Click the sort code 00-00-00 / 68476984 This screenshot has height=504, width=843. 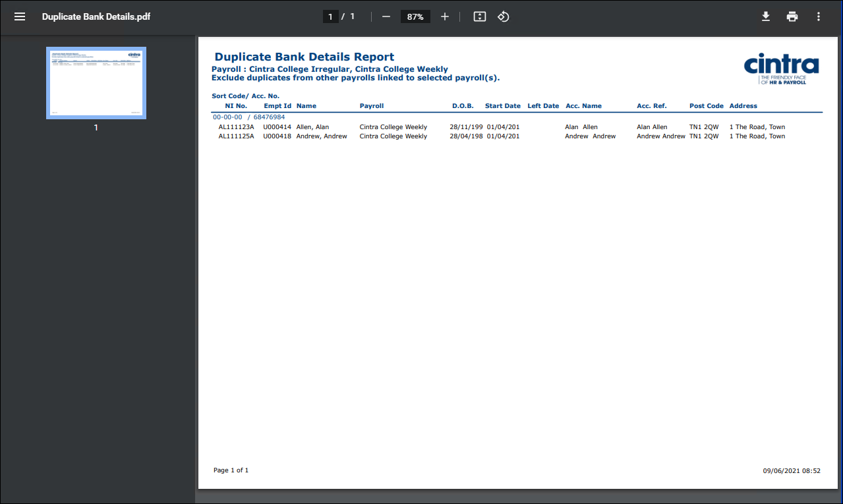coord(249,117)
